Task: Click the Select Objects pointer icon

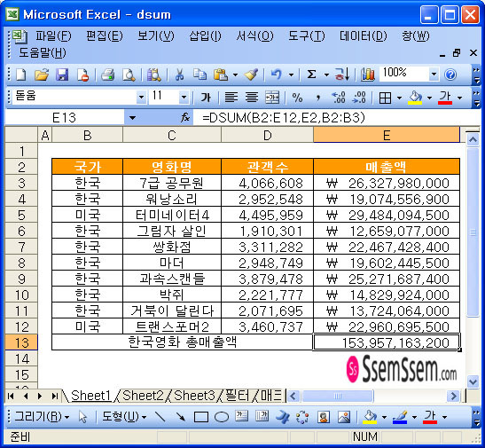Action: (82, 417)
